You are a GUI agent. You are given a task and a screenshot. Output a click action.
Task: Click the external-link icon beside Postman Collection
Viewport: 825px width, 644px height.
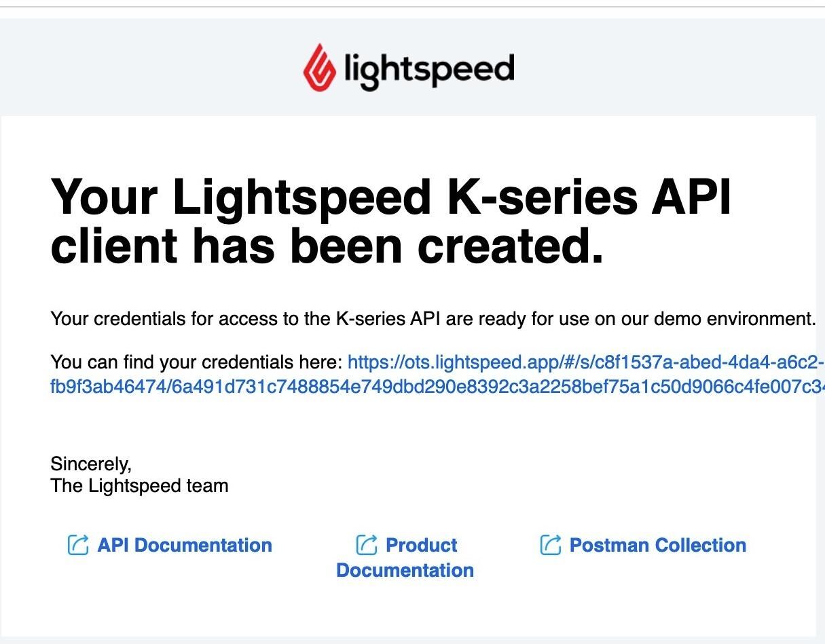pyautogui.click(x=551, y=544)
